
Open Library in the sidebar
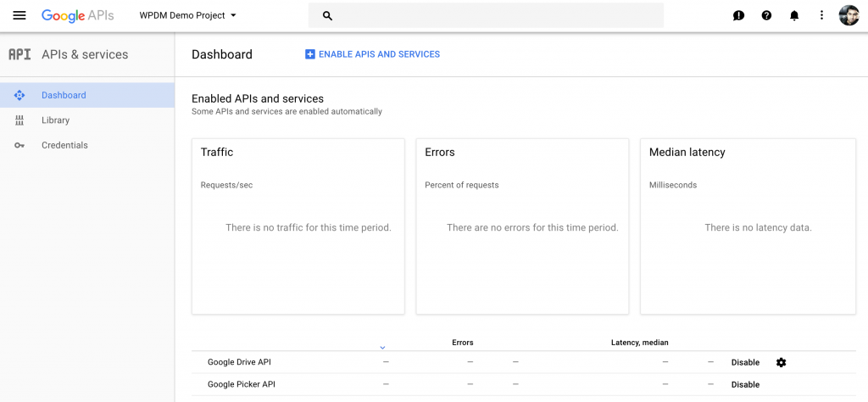87,120
